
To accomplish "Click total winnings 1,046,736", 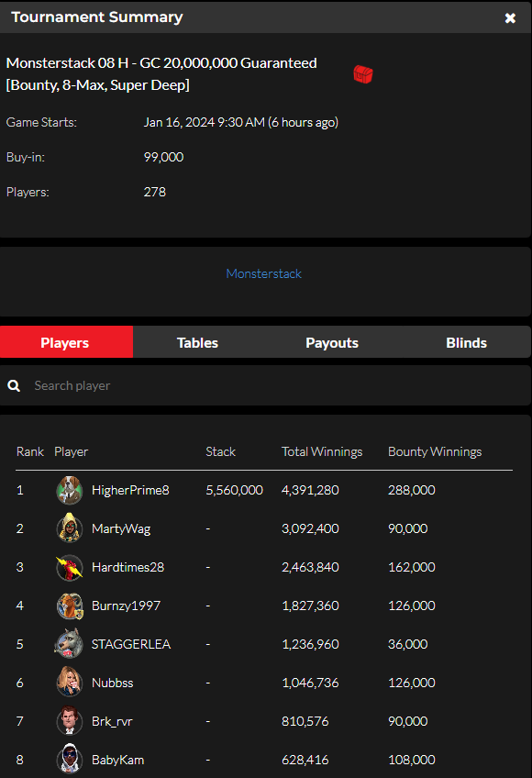I will point(310,683).
